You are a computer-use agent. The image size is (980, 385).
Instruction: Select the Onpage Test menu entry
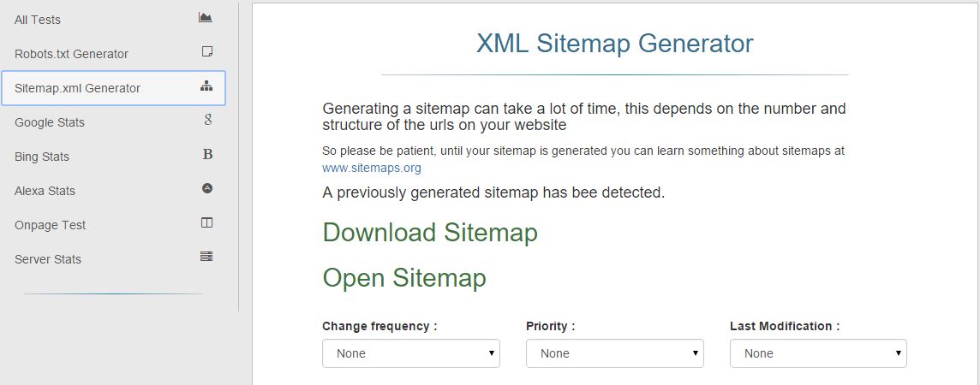51,225
